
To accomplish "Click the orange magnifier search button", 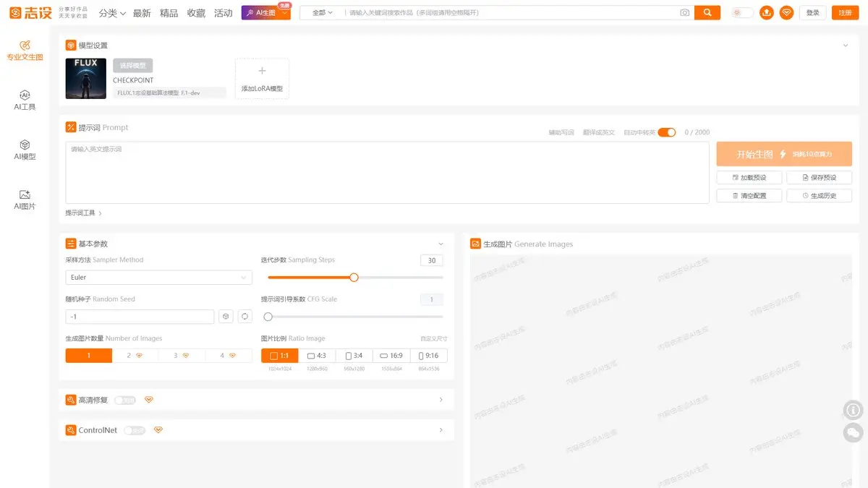I will pyautogui.click(x=707, y=13).
